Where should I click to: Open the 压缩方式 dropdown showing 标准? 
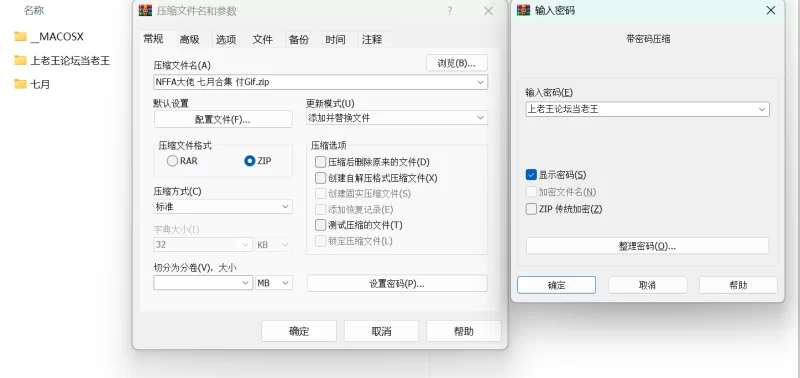click(x=223, y=207)
